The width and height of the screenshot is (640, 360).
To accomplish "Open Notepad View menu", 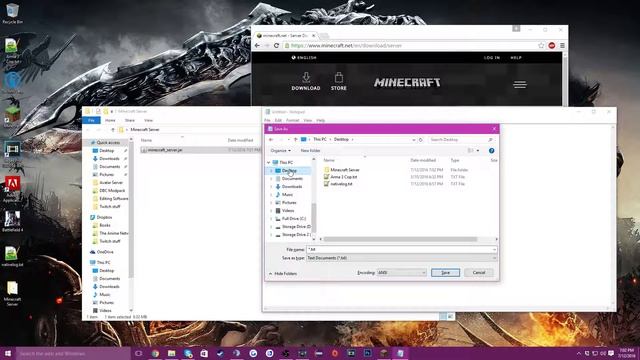I will coord(307,120).
